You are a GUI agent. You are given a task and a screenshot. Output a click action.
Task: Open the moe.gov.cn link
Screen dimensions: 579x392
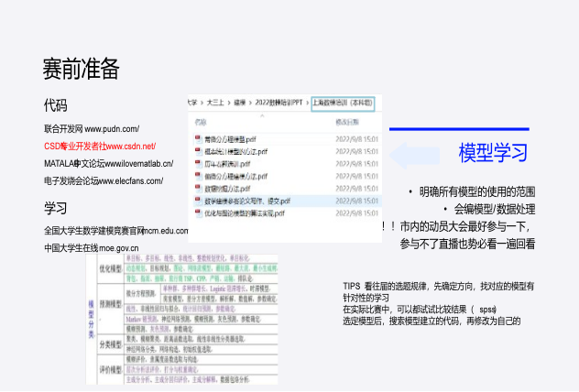click(119, 248)
